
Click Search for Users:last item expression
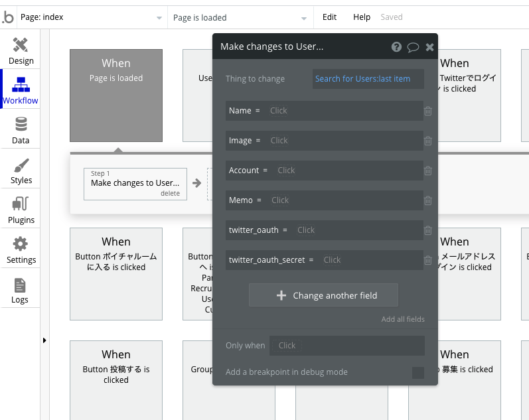362,78
